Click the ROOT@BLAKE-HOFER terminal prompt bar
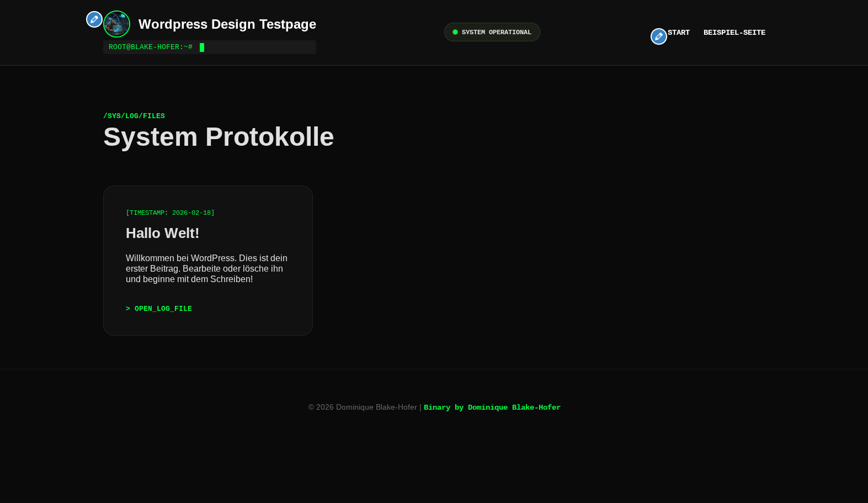The height and width of the screenshot is (503, 868). click(x=259, y=47)
